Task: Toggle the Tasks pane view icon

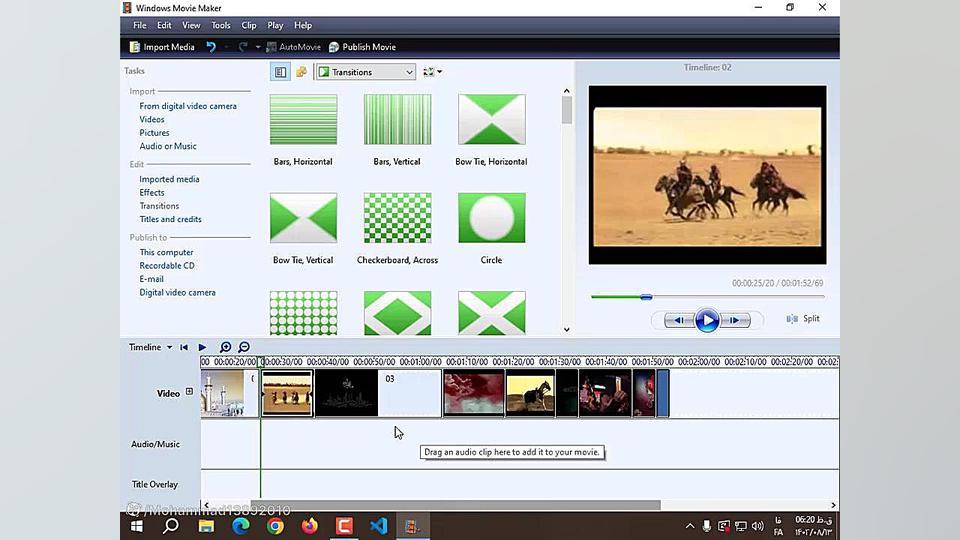Action: [280, 72]
